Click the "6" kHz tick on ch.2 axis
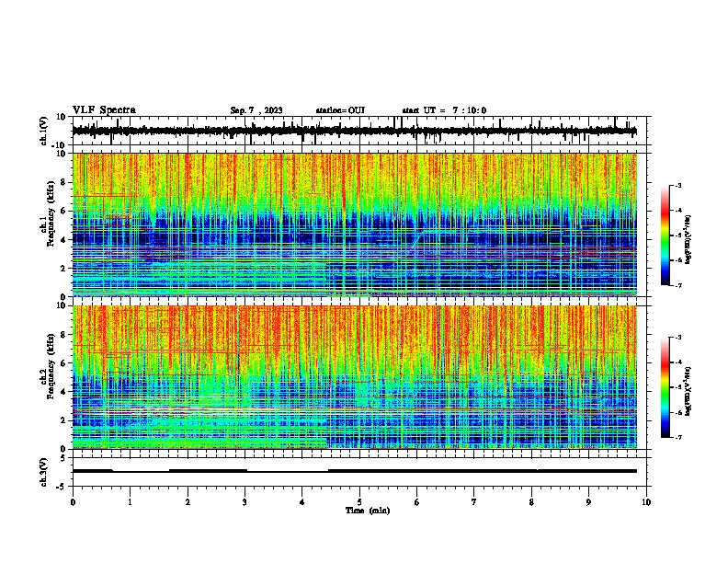The width and height of the screenshot is (728, 563). (63, 363)
